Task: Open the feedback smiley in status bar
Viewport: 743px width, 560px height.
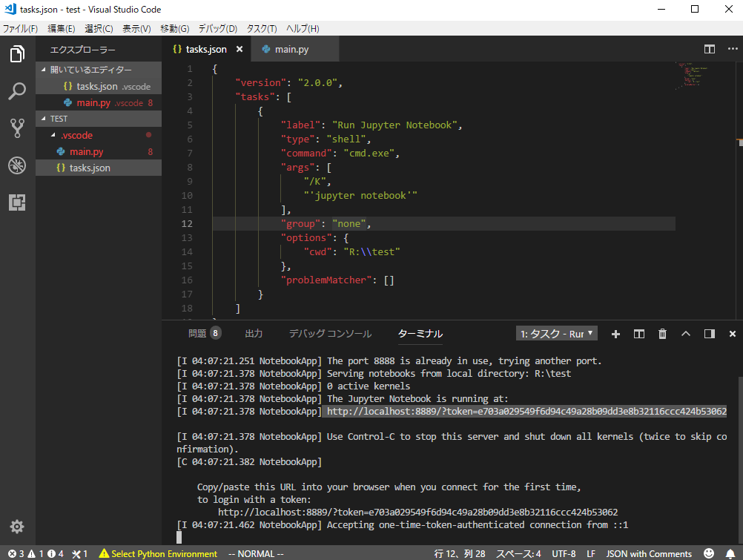Action: 709,553
